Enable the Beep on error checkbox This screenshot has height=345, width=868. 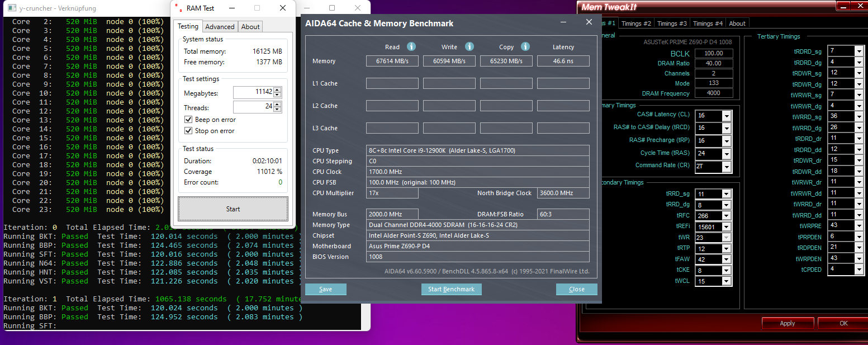point(188,120)
